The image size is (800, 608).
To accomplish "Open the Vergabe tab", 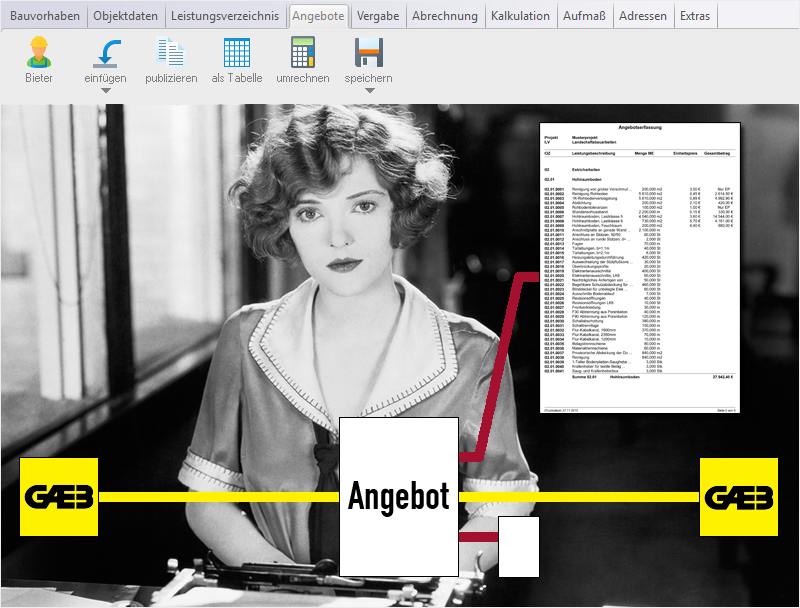I will pyautogui.click(x=378, y=16).
